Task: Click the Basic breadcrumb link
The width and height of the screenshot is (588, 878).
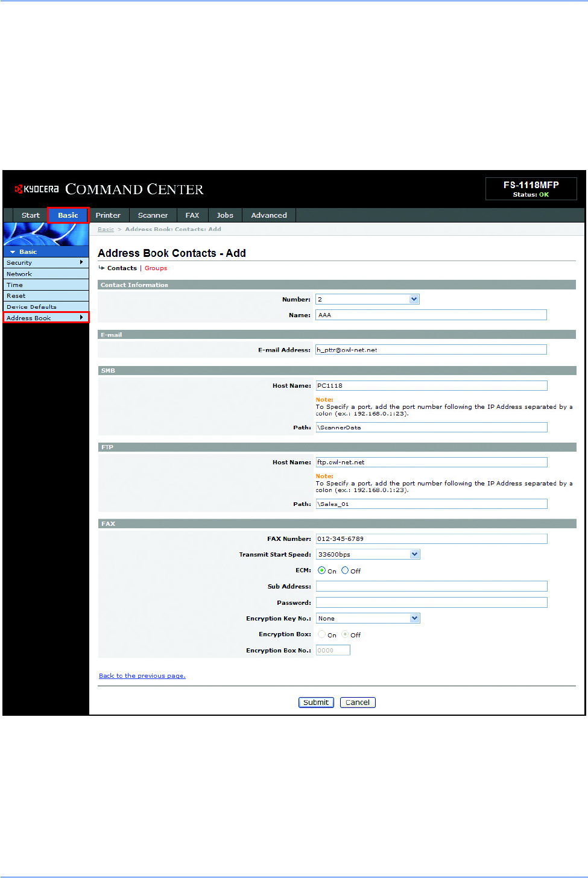Action: click(x=106, y=229)
